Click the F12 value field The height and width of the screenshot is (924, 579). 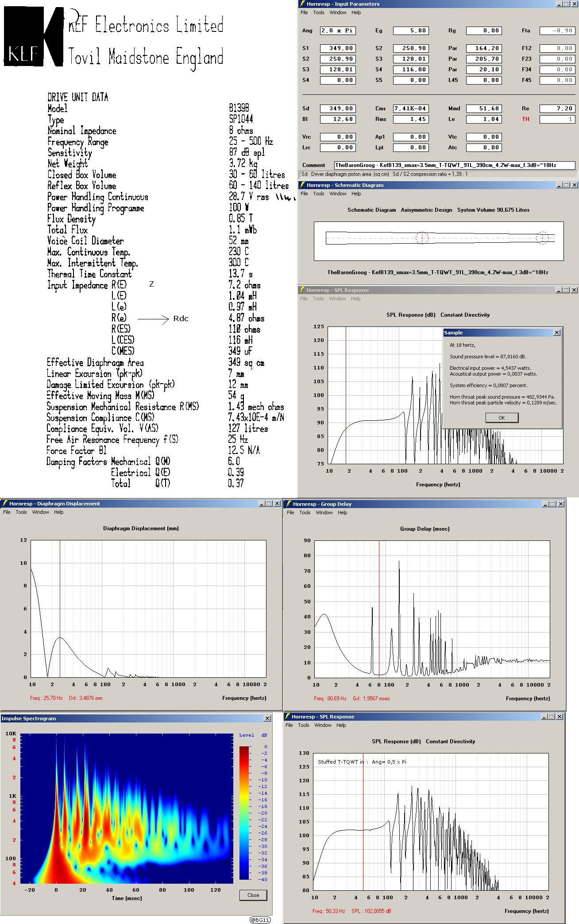coord(557,48)
